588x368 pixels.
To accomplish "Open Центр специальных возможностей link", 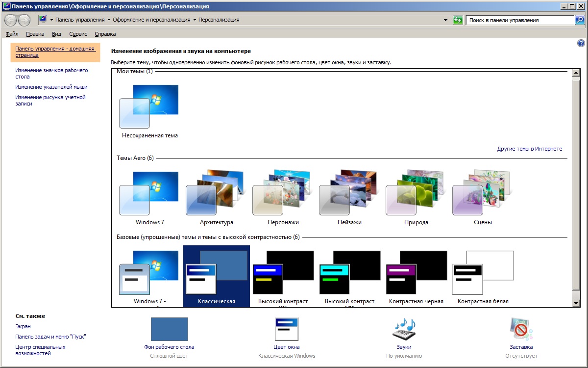I will (40, 350).
